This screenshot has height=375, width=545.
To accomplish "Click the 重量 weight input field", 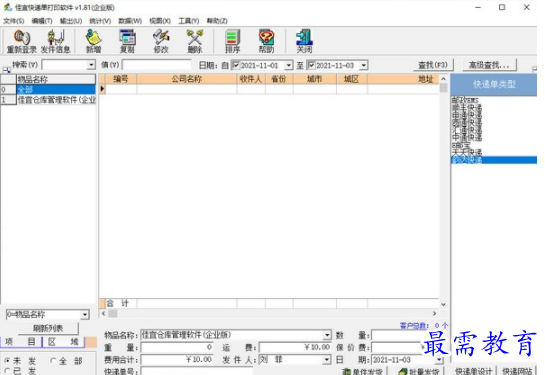I will coord(177,347).
